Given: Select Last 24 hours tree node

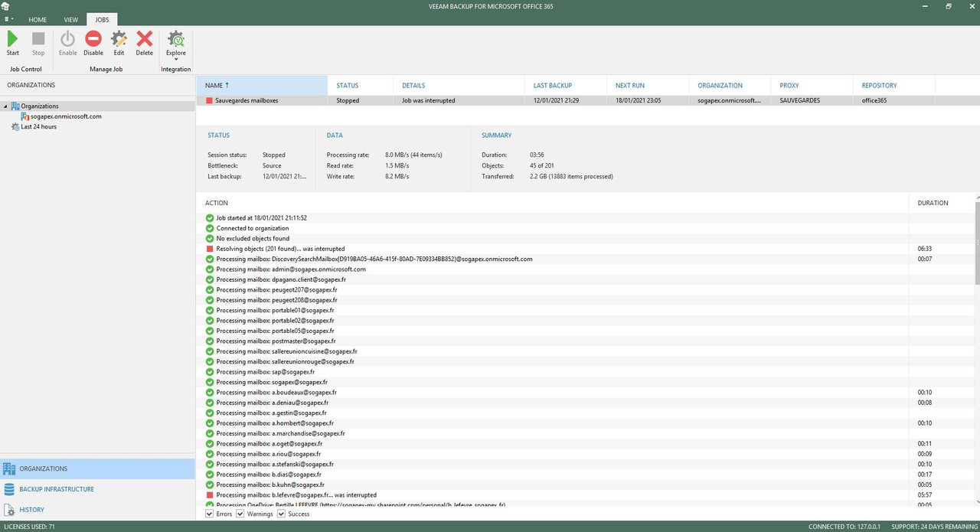Looking at the screenshot, I should (38, 127).
